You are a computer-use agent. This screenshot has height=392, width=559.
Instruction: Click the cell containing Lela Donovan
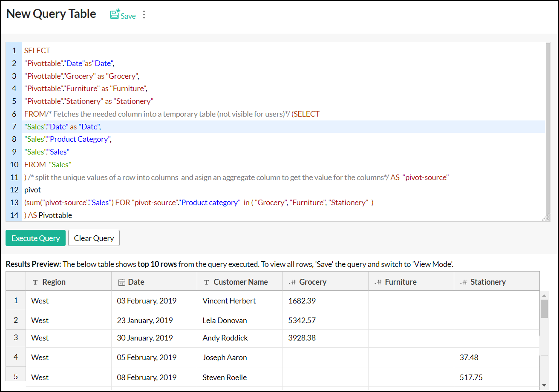[x=225, y=320]
